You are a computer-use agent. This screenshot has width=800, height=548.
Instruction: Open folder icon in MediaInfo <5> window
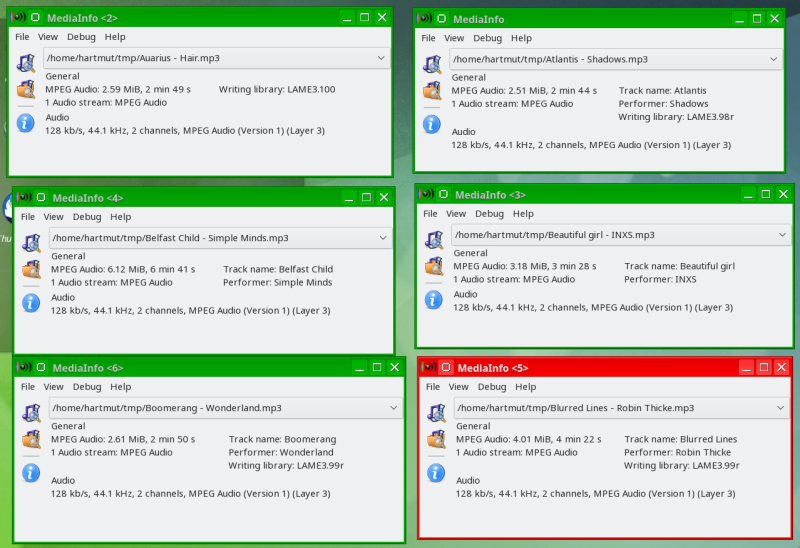[436, 439]
